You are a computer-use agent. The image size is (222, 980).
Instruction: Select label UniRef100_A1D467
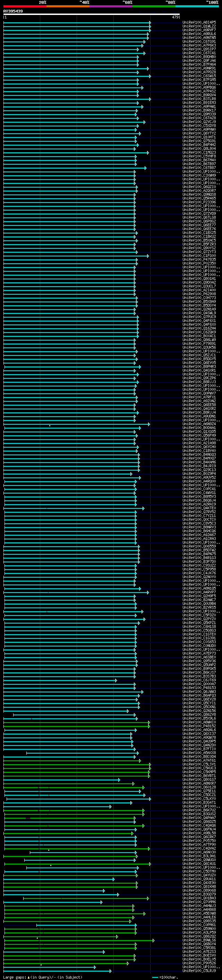199,535
